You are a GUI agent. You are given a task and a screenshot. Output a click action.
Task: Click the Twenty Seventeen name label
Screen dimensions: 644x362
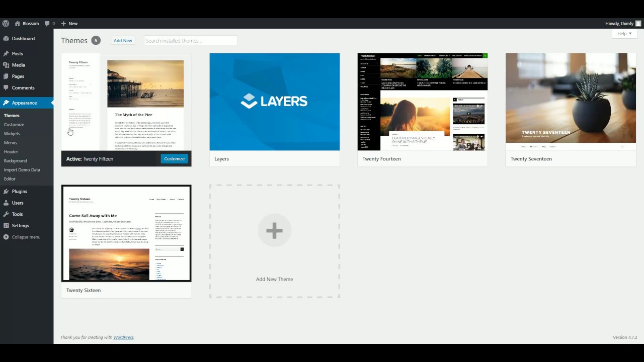[531, 159]
